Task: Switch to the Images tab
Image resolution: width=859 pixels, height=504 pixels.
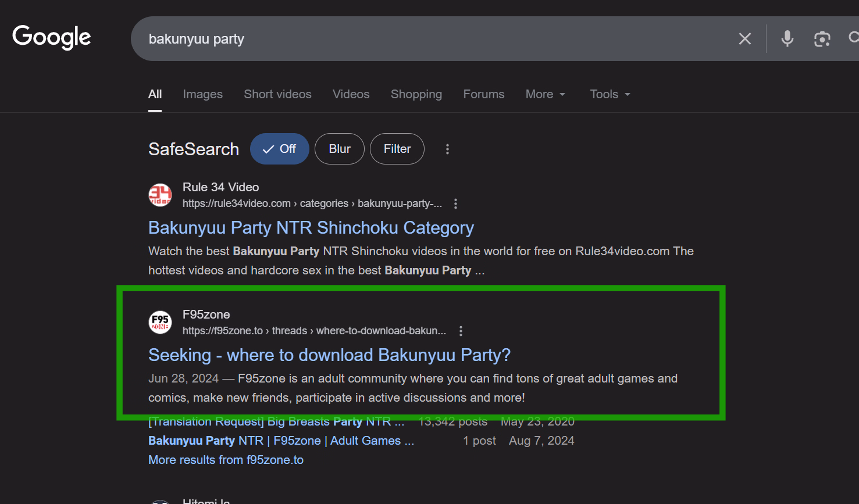Action: tap(202, 94)
